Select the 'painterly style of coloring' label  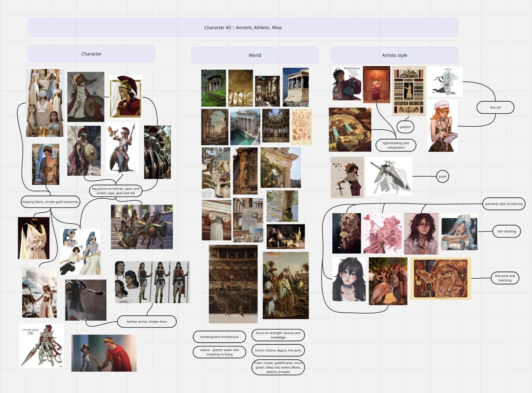[x=503, y=204]
